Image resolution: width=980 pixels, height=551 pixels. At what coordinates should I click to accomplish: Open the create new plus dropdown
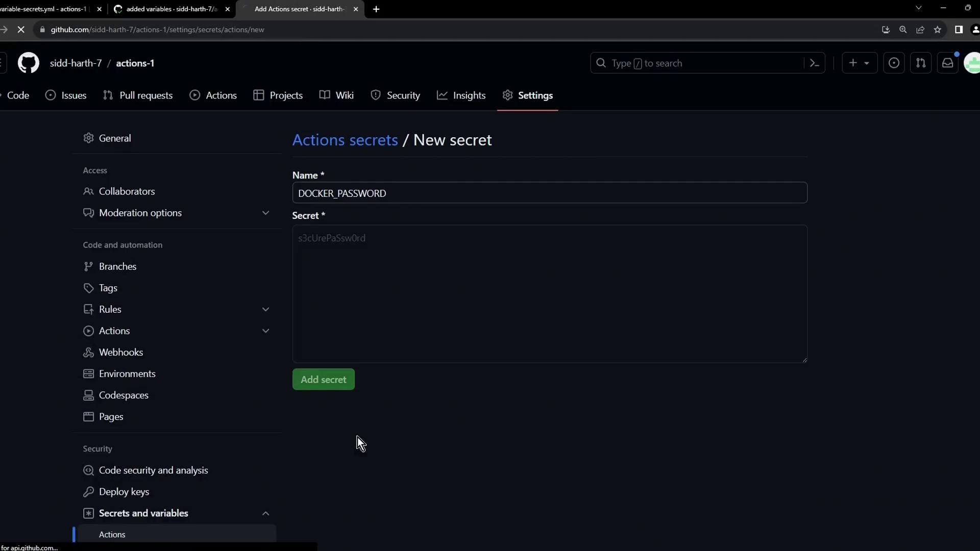(859, 63)
